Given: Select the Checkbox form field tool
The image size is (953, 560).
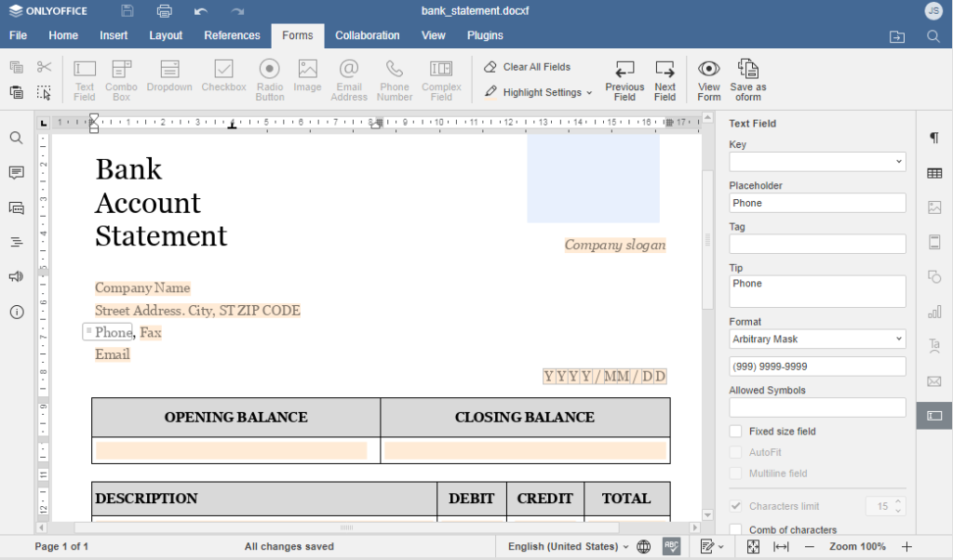Looking at the screenshot, I should (223, 79).
